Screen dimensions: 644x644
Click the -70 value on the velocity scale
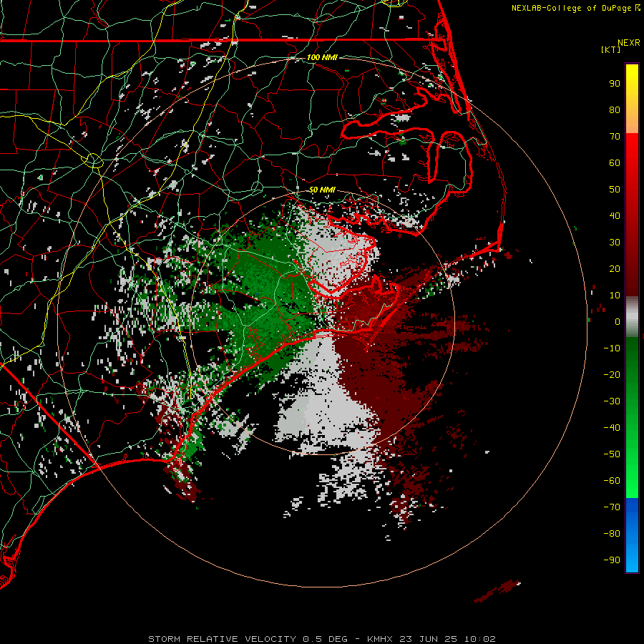click(x=612, y=507)
